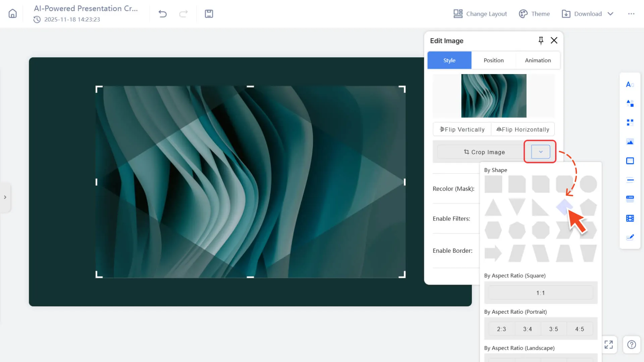The width and height of the screenshot is (644, 362).
Task: Click the Download button
Action: [x=582, y=14]
